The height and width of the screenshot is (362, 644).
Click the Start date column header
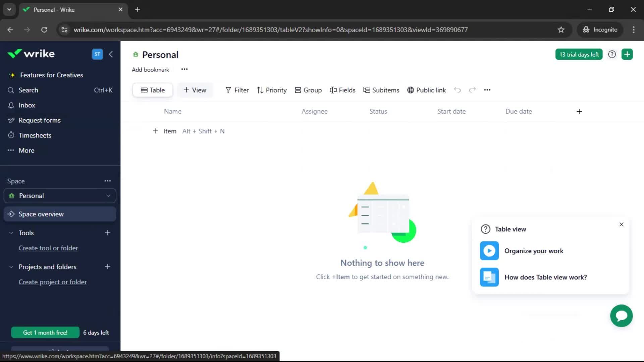coord(451,111)
